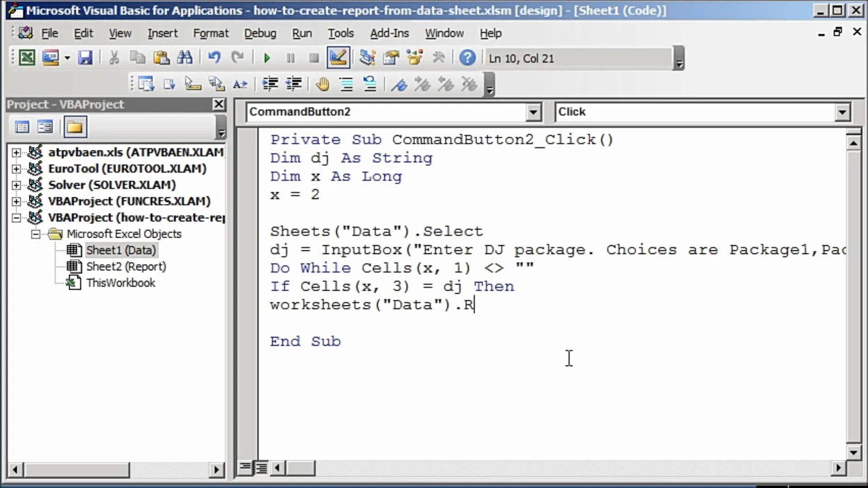Click the Undo toolbar icon

214,58
